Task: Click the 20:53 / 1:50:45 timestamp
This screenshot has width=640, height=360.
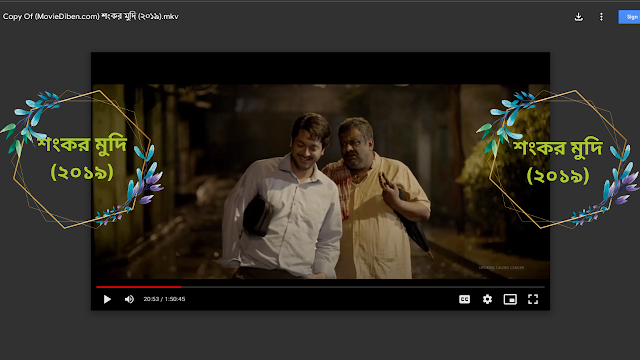Action: (164, 299)
